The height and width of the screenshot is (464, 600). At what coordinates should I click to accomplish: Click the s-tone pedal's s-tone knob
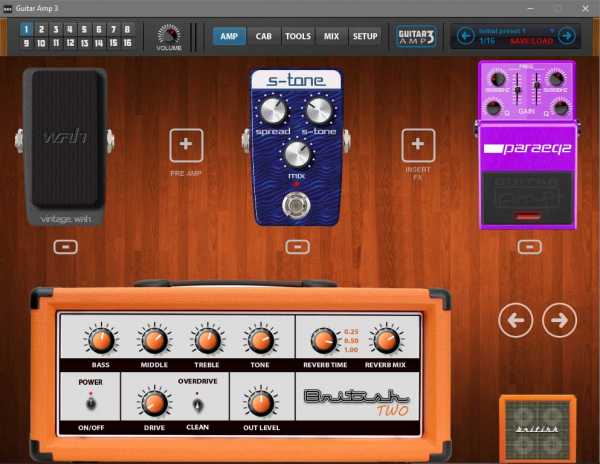pos(319,111)
